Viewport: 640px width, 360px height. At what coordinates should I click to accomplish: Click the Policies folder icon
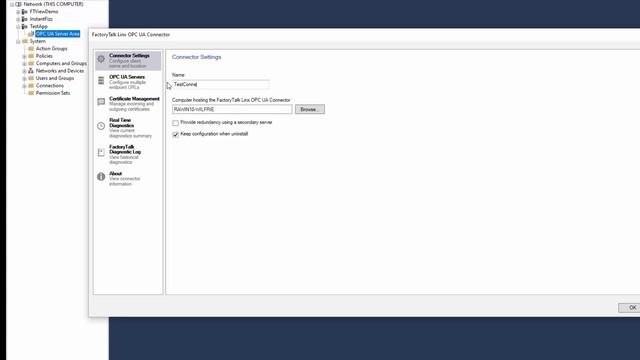point(31,56)
